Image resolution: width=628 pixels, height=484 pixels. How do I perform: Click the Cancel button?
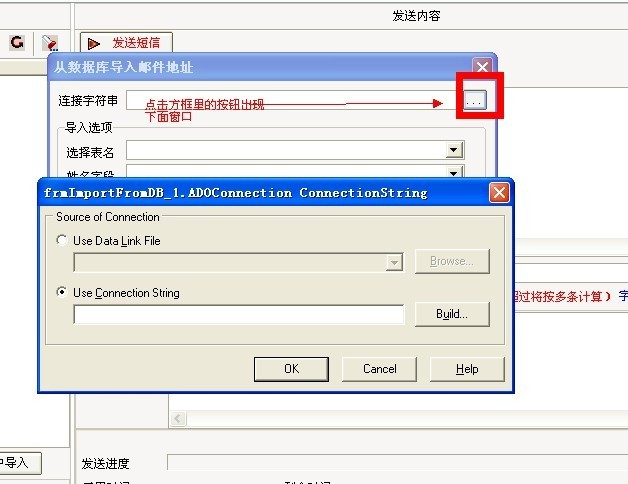379,369
